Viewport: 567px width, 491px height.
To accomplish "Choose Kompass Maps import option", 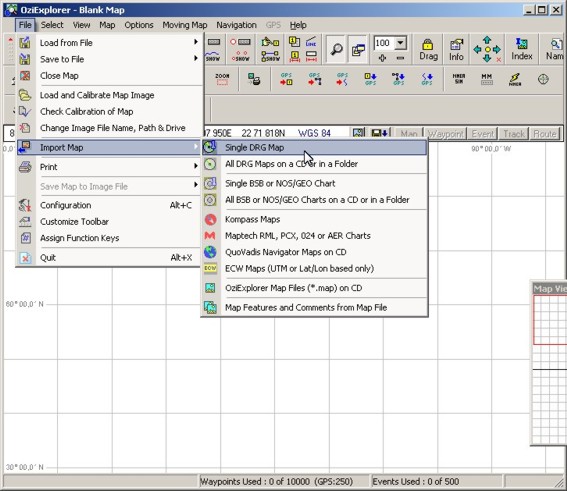I will (x=314, y=219).
